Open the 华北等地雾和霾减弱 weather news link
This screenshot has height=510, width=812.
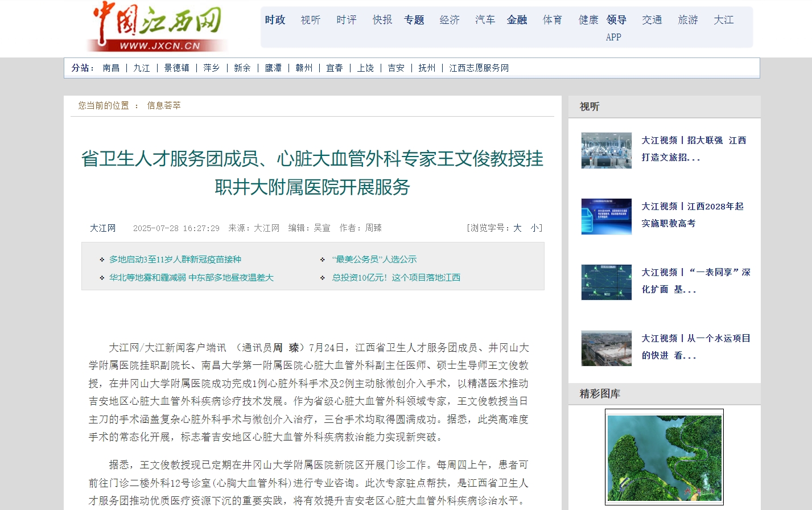click(x=191, y=277)
